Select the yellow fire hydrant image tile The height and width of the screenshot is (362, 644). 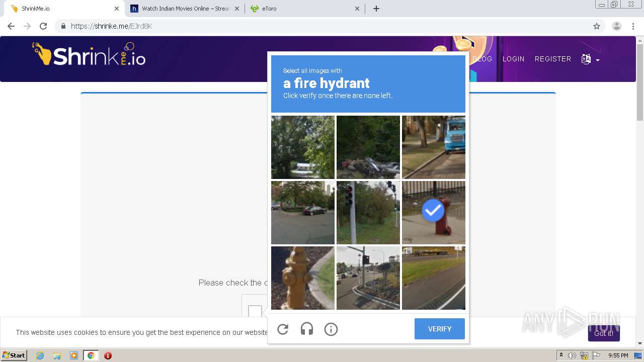coord(303,278)
